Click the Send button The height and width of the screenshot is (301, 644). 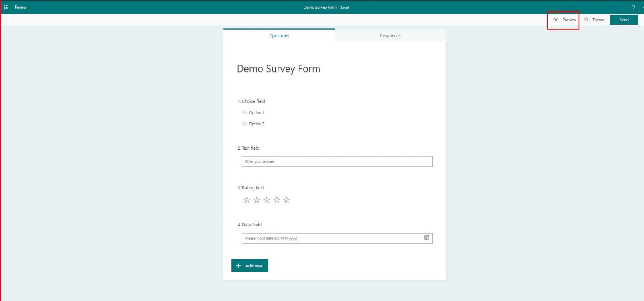pos(624,19)
